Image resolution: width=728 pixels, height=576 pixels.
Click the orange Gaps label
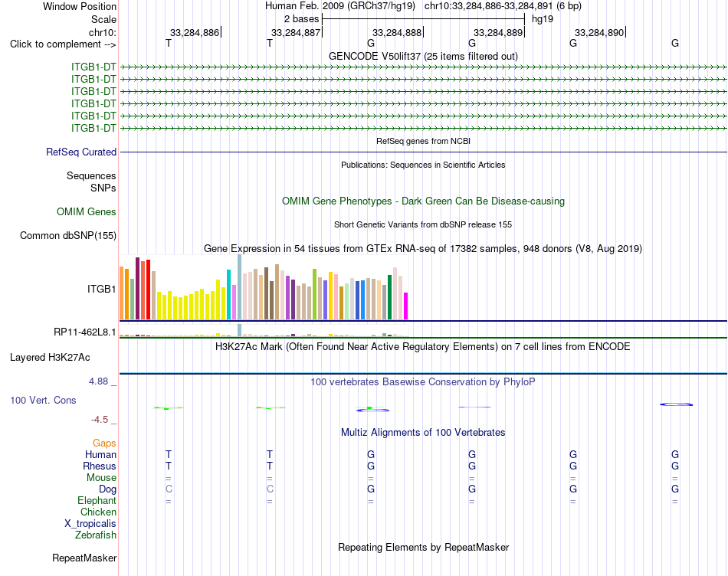tap(104, 443)
